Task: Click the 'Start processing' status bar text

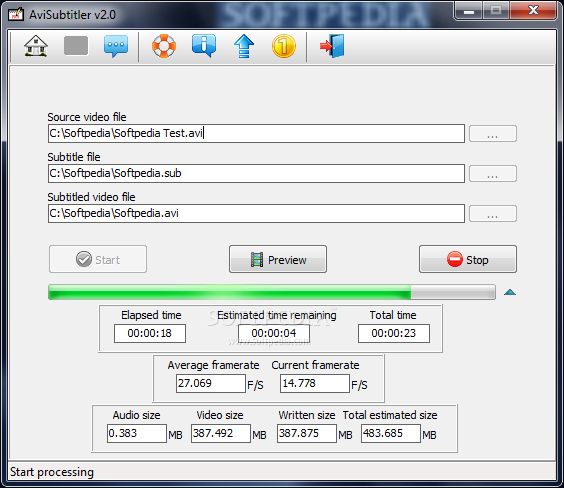Action: click(x=52, y=472)
